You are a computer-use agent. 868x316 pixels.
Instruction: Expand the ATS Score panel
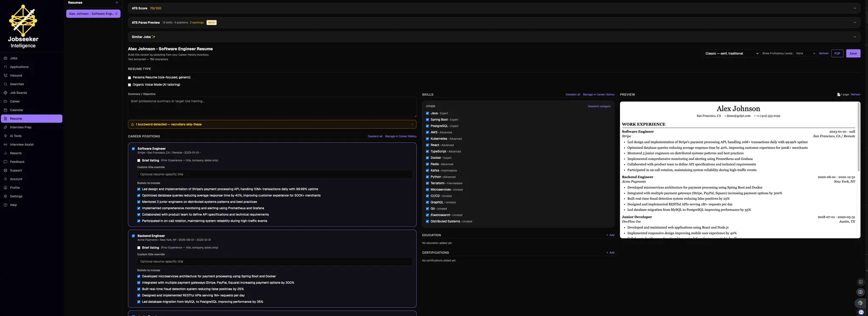[x=494, y=8]
